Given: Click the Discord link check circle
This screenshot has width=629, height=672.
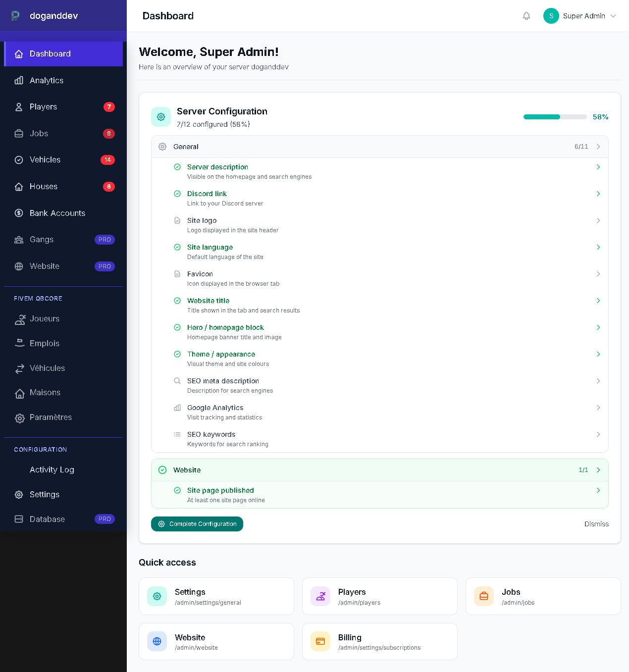Looking at the screenshot, I should point(177,194).
